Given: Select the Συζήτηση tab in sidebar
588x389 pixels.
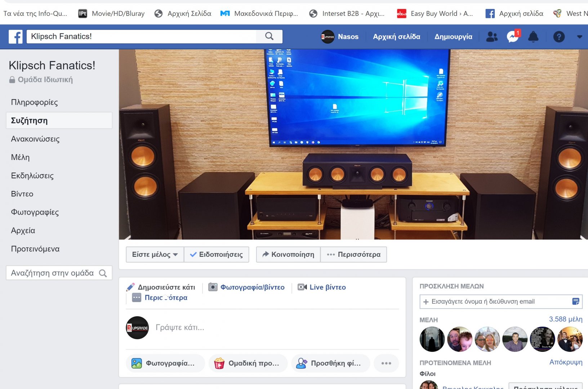Looking at the screenshot, I should click(x=59, y=121).
